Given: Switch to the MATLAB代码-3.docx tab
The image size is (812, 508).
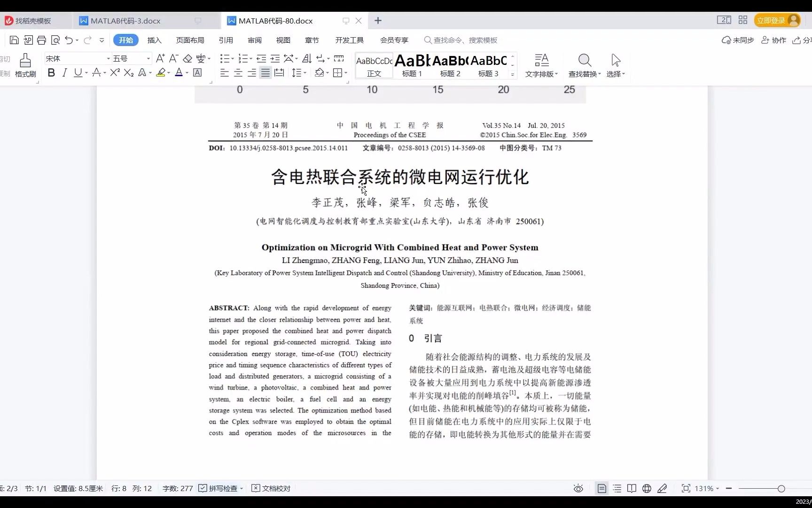Looking at the screenshot, I should (x=127, y=21).
